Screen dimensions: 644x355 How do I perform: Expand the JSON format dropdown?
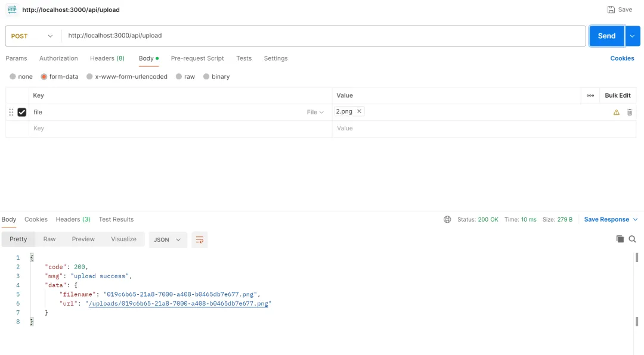tap(168, 239)
